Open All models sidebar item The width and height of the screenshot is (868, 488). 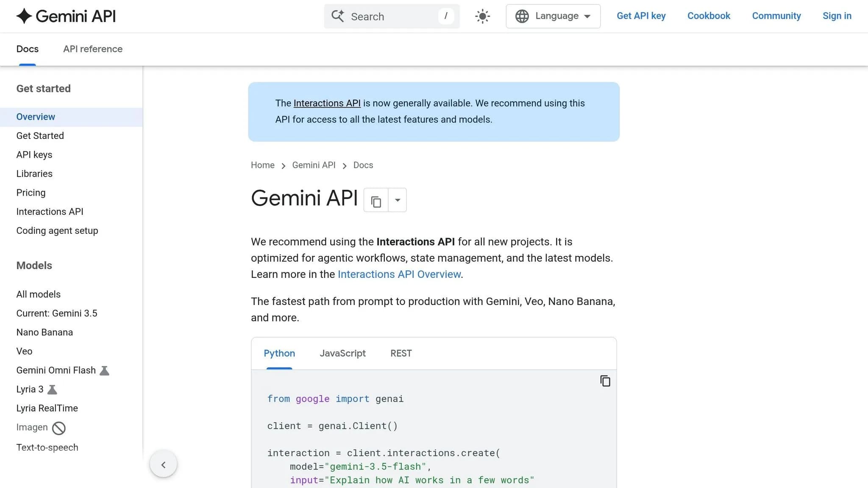coord(38,294)
